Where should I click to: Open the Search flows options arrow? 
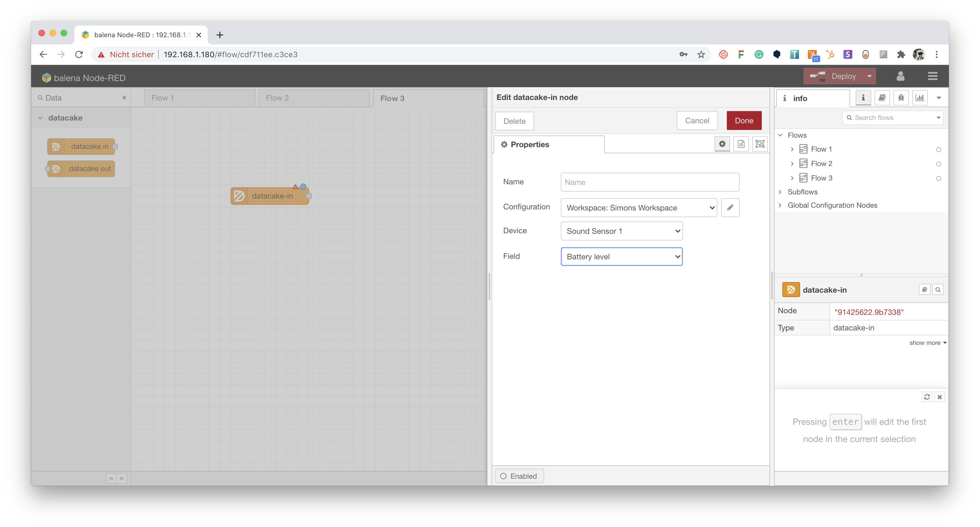pyautogui.click(x=938, y=117)
